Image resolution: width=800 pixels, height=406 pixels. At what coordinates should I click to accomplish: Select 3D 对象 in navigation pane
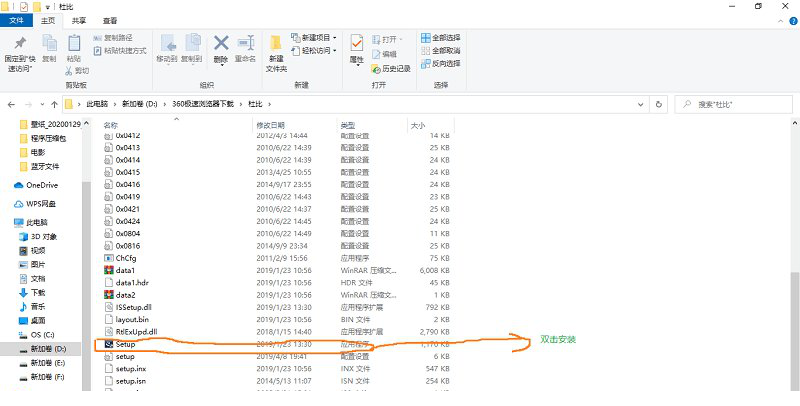pos(38,237)
